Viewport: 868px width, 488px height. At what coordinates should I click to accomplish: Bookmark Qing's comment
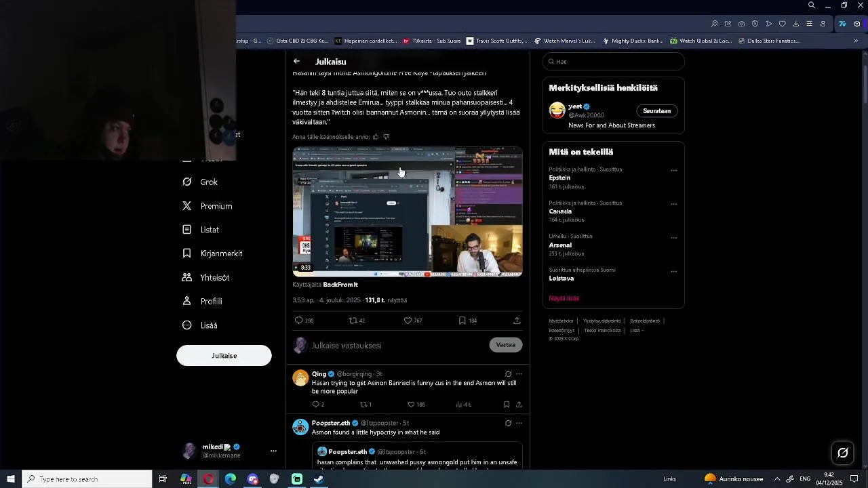tap(507, 405)
